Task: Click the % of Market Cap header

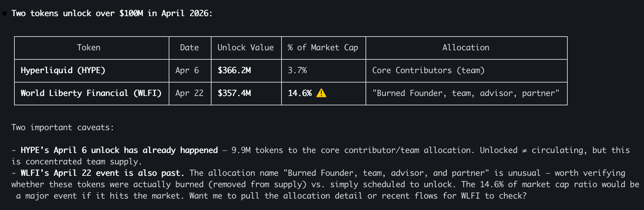Action: (323, 48)
